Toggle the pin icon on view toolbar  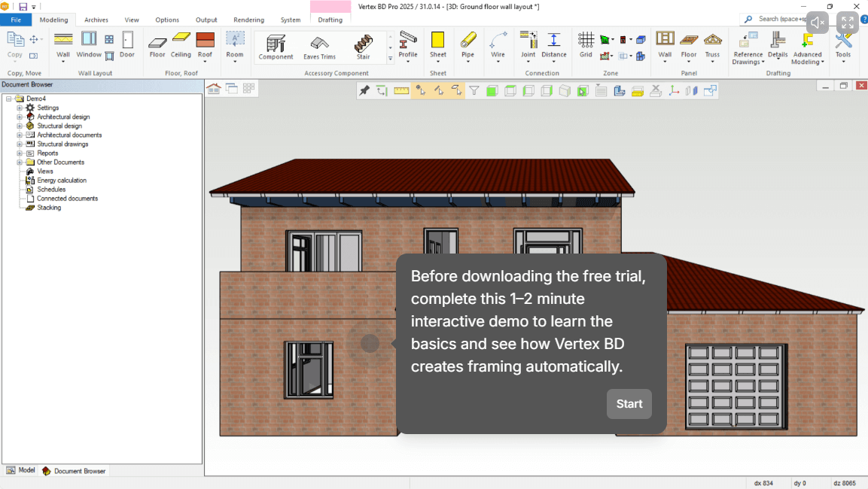[x=364, y=91]
